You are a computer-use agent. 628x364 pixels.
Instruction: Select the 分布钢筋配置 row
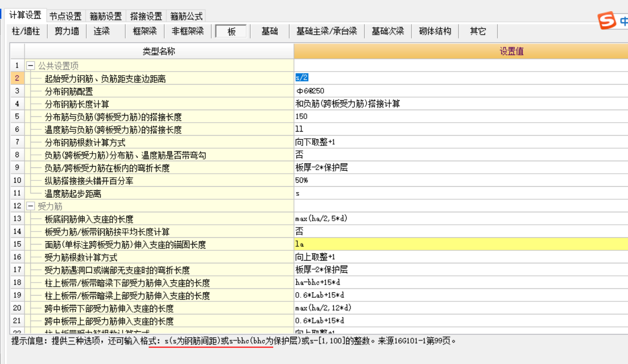point(159,91)
